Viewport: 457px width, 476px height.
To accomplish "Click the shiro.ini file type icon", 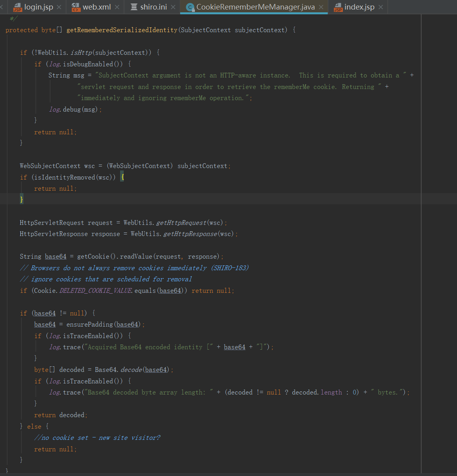I will 134,7.
